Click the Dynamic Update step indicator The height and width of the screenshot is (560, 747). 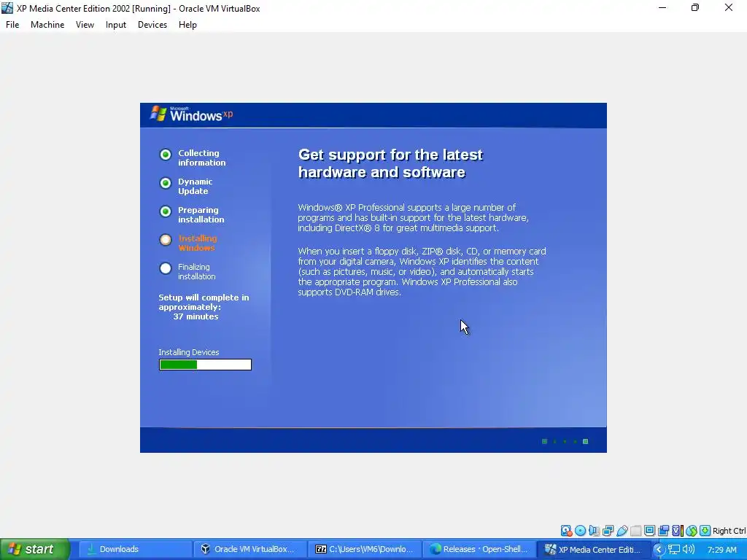pos(166,183)
